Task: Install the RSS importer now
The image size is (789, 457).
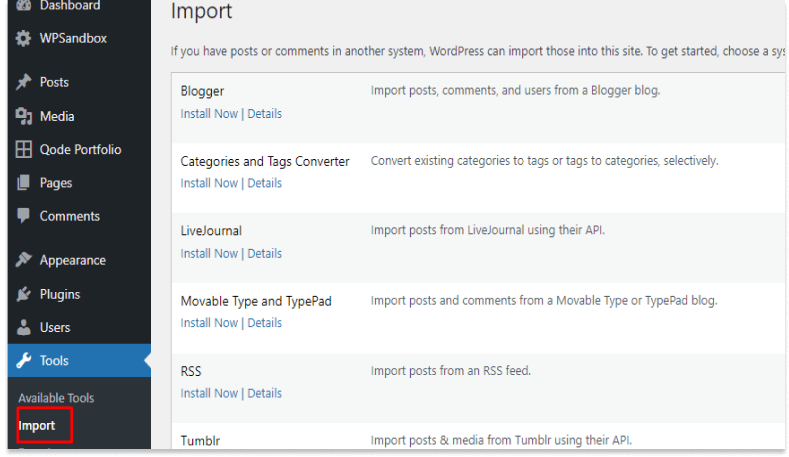Action: [x=209, y=394]
